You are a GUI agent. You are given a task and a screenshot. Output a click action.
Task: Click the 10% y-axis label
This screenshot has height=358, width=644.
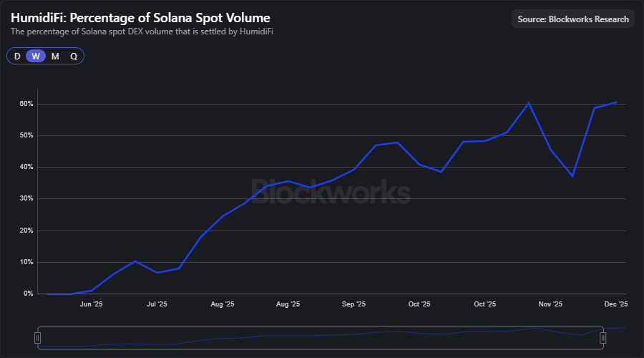(26, 262)
